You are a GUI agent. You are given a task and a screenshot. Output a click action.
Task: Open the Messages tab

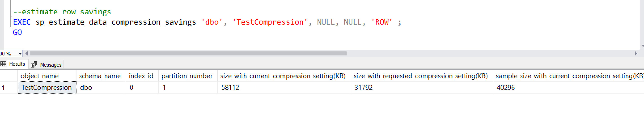[47, 65]
